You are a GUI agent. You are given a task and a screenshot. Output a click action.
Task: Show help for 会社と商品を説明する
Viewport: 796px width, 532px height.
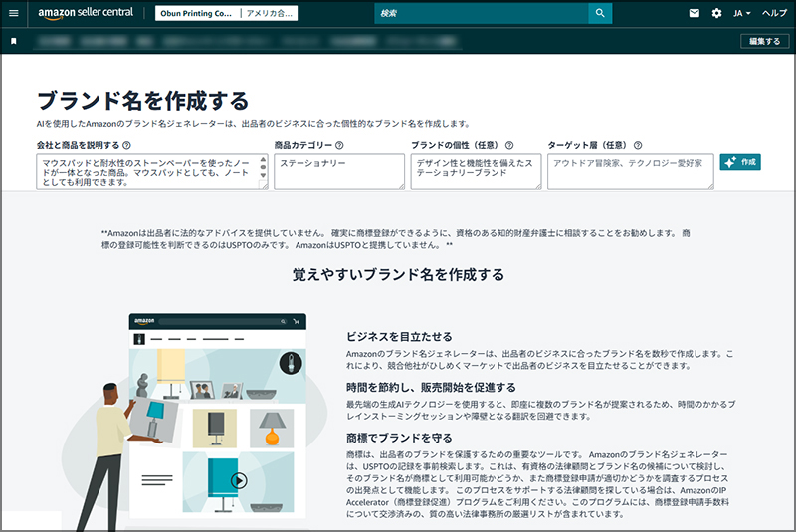127,145
